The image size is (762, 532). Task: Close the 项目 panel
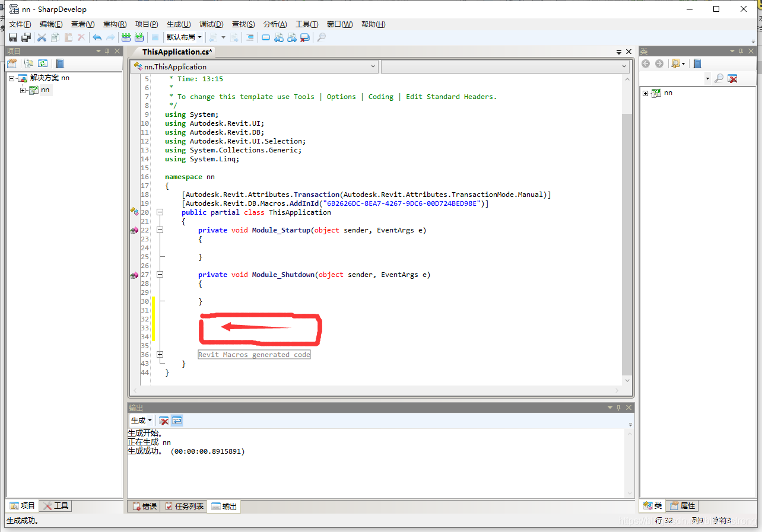click(117, 52)
